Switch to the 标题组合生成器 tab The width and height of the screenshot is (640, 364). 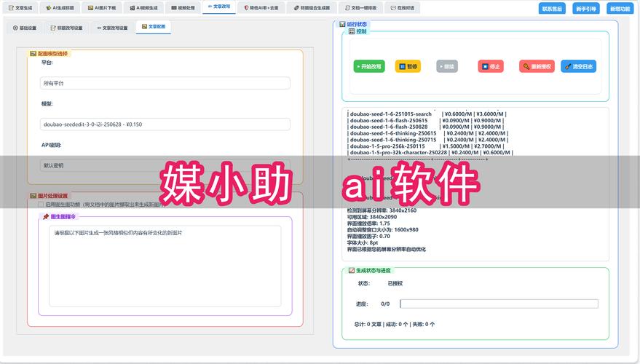[x=312, y=8]
